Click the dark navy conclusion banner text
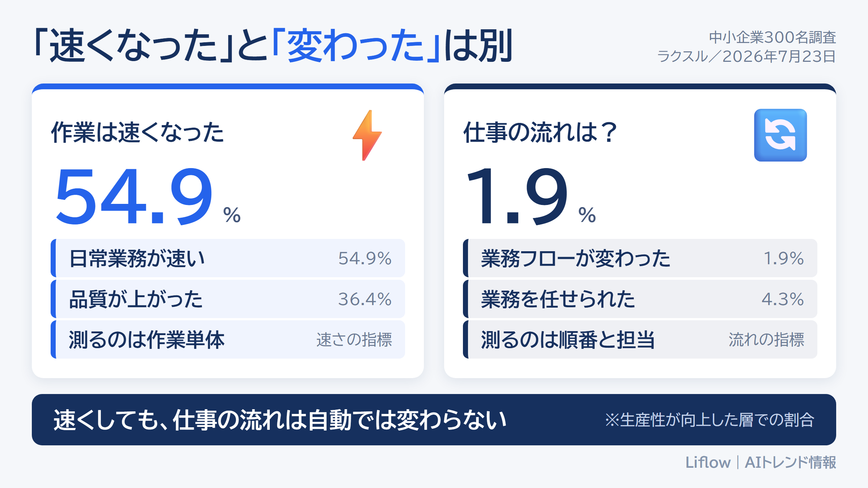The height and width of the screenshot is (488, 868). coord(280,420)
